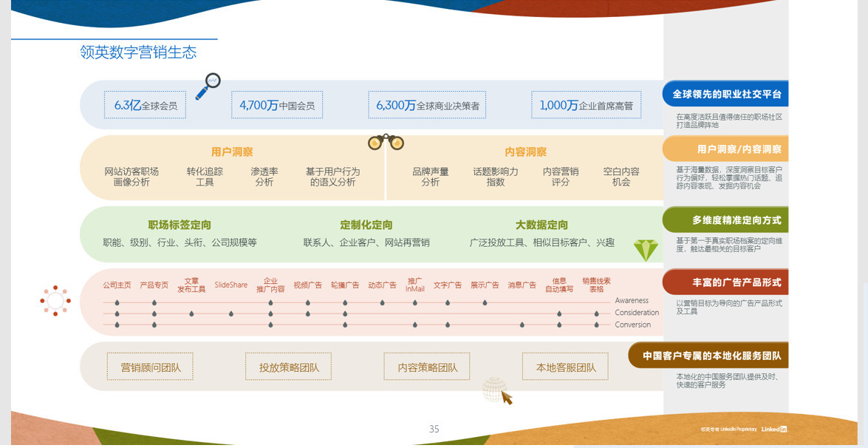
Task: Open the green 多维度精准定向方式 tab
Action: tap(726, 220)
